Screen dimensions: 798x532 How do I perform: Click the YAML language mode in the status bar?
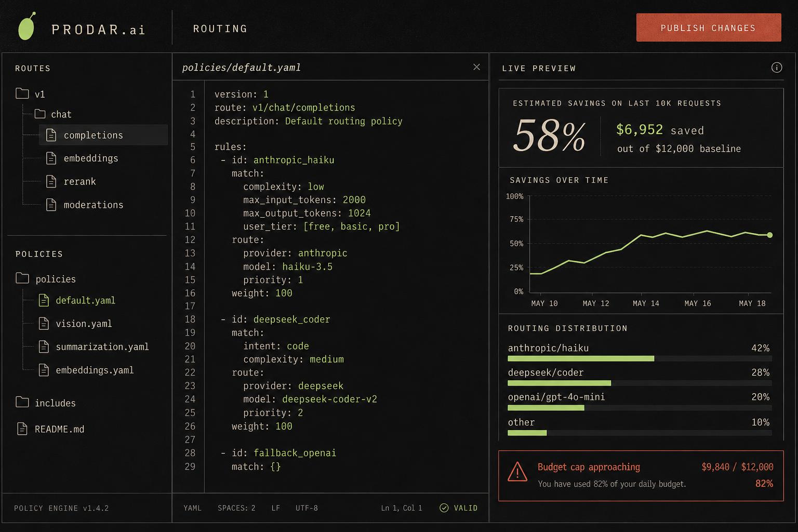(x=192, y=508)
